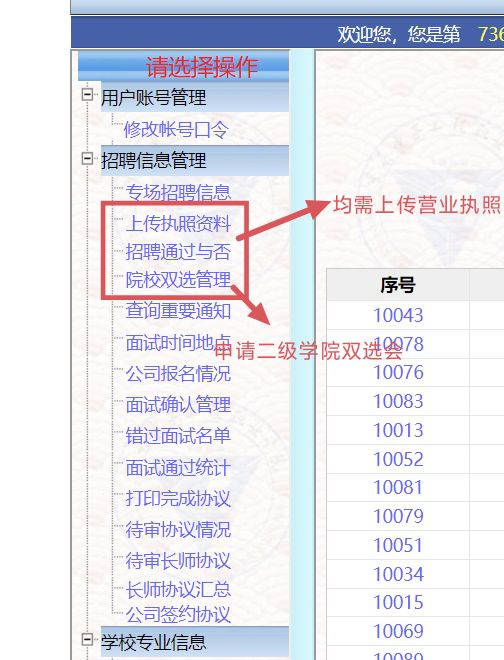Open 面试通过统计
This screenshot has width=504, height=660.
[178, 468]
